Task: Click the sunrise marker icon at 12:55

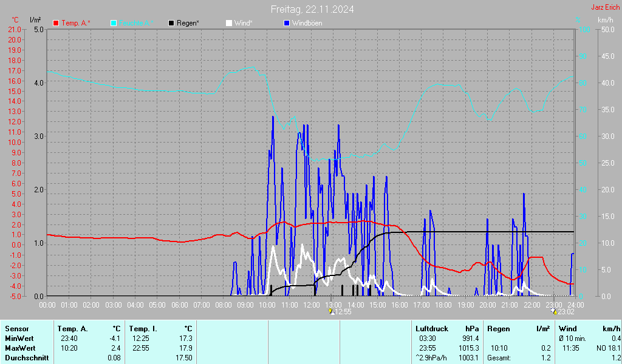Action: [331, 311]
